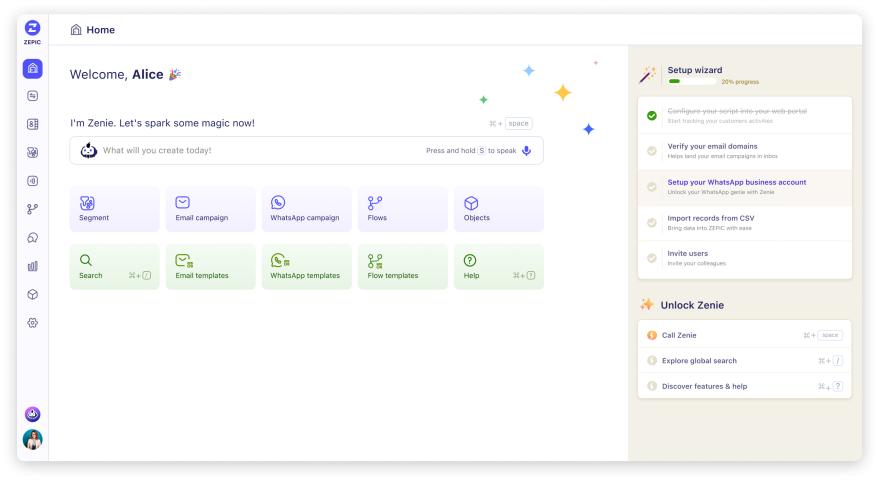Image resolution: width=878 pixels, height=480 pixels.
Task: Toggle the Invite users checkmark
Action: 652,258
